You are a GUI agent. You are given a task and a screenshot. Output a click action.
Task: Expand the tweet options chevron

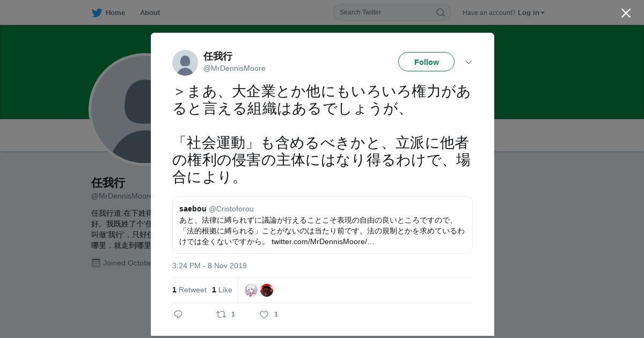pos(469,62)
